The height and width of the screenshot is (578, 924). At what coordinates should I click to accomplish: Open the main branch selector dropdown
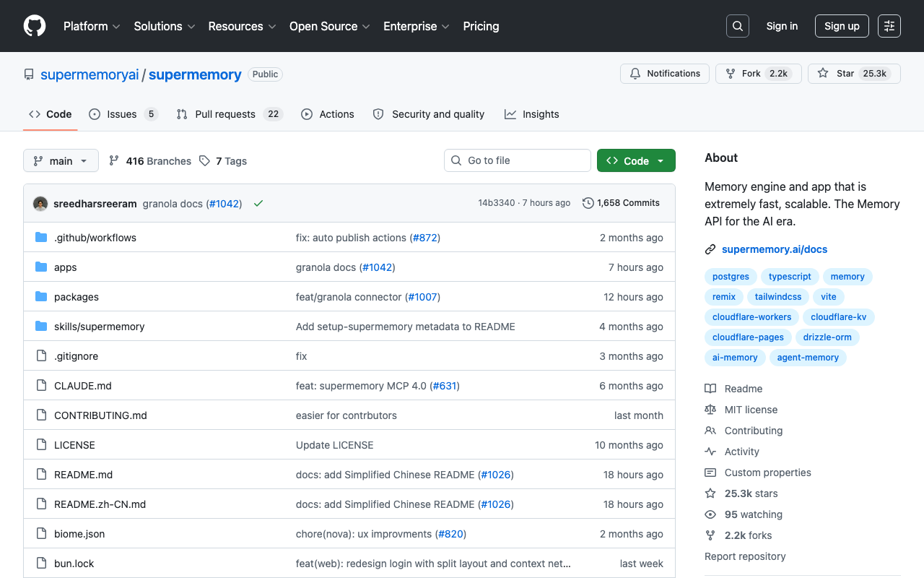click(61, 160)
